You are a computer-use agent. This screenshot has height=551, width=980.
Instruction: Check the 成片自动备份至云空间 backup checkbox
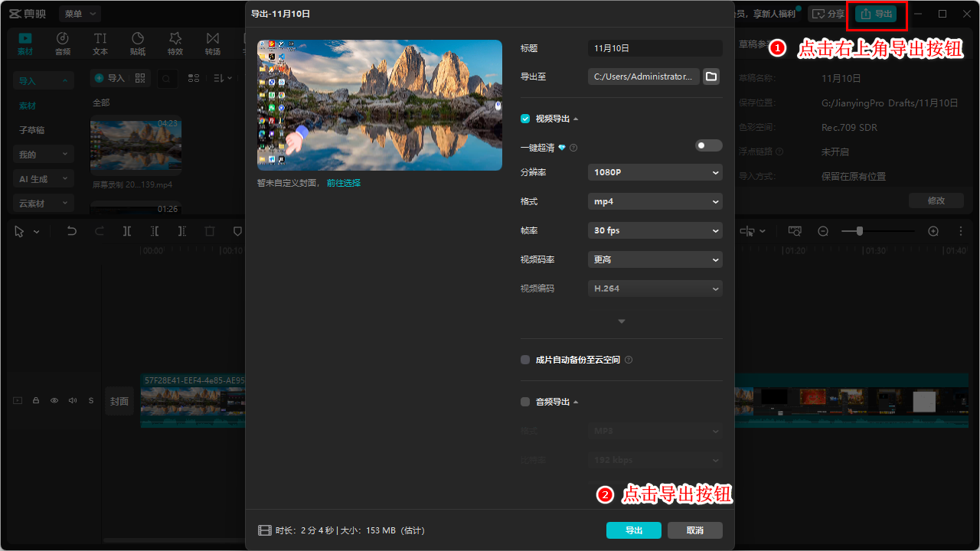[525, 360]
